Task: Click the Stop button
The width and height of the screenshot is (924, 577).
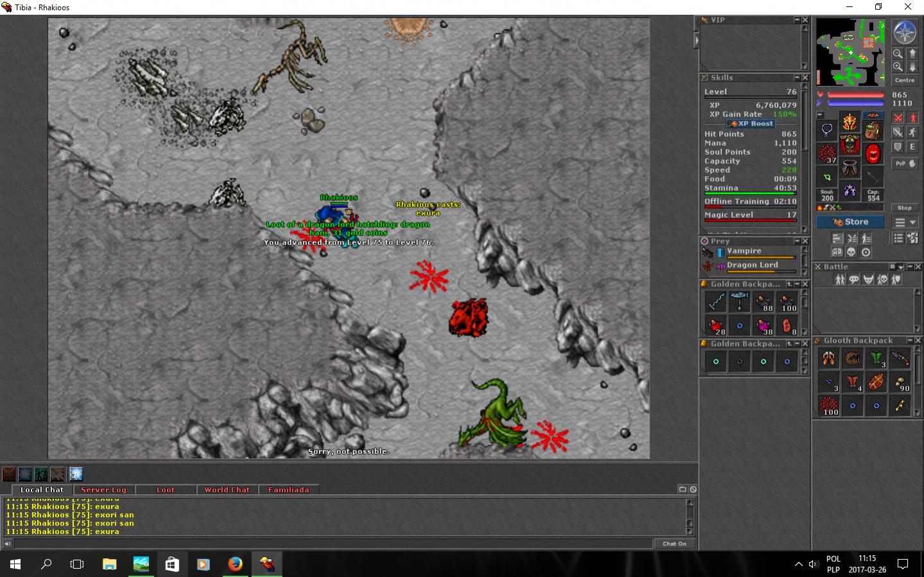Action: (x=905, y=208)
